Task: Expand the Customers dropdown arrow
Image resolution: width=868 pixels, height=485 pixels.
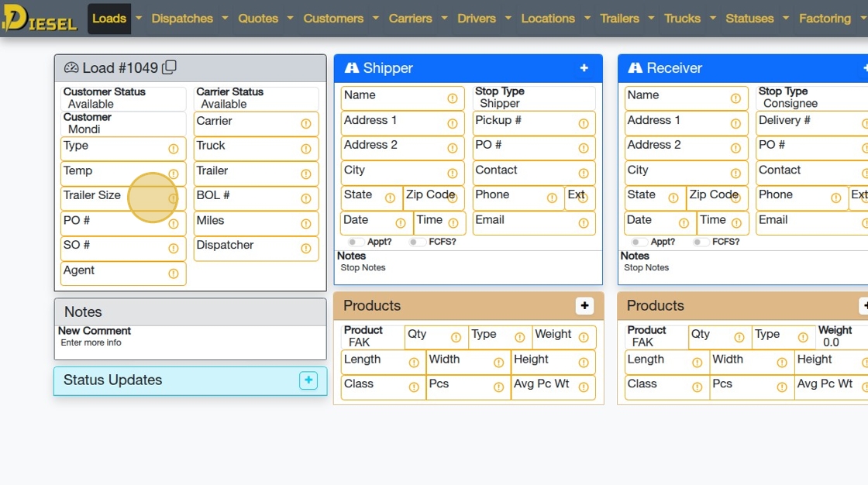Action: (376, 19)
